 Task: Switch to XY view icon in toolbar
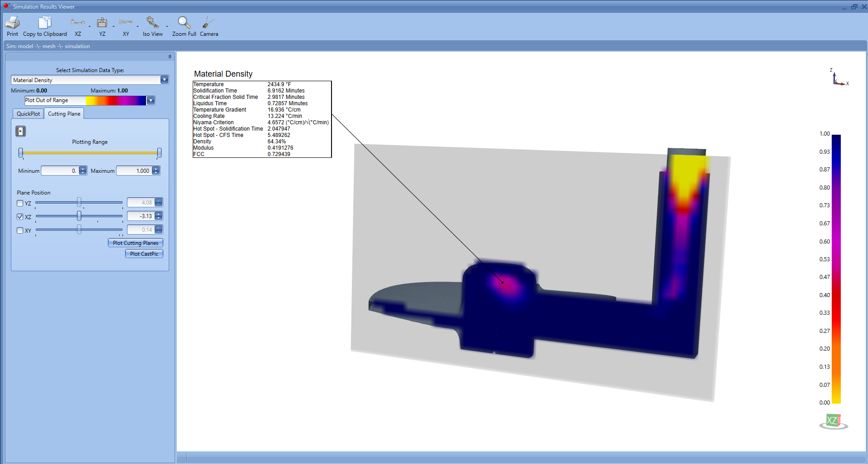click(x=126, y=22)
